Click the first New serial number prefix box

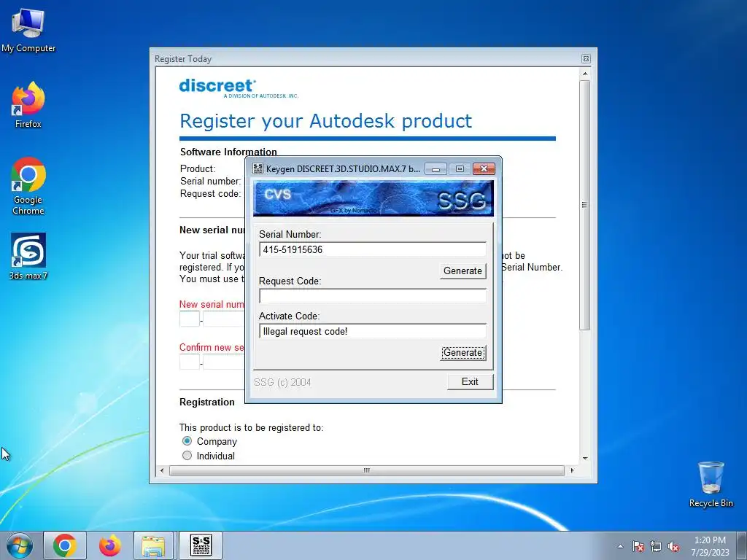pyautogui.click(x=190, y=319)
